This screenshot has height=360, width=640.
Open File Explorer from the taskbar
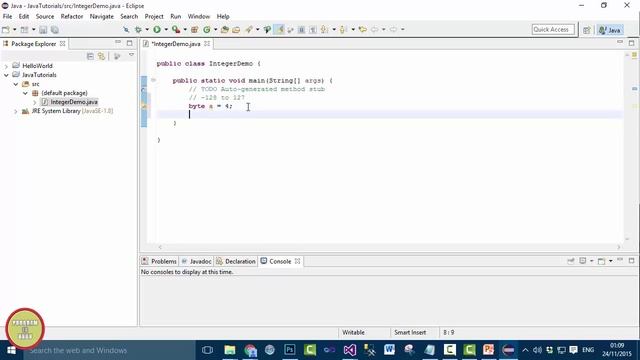tap(229, 350)
